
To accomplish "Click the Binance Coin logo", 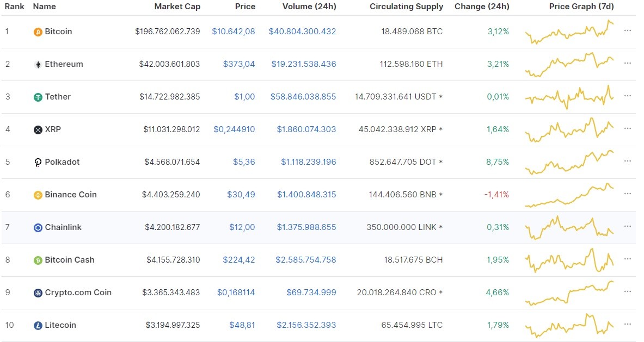I will click(x=37, y=195).
